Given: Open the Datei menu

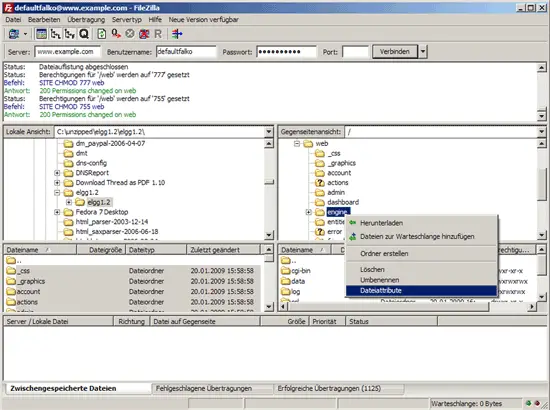Looking at the screenshot, I should click(x=13, y=20).
